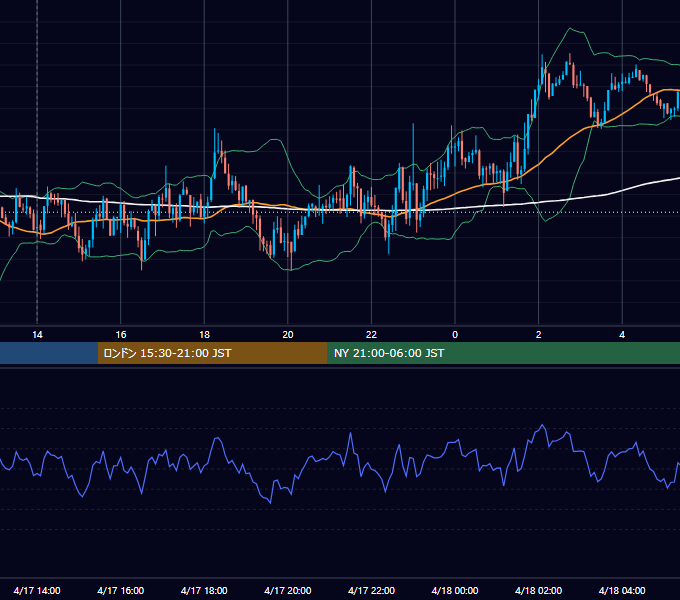Click the 18 hour axis label
680x600 pixels.
pos(204,335)
